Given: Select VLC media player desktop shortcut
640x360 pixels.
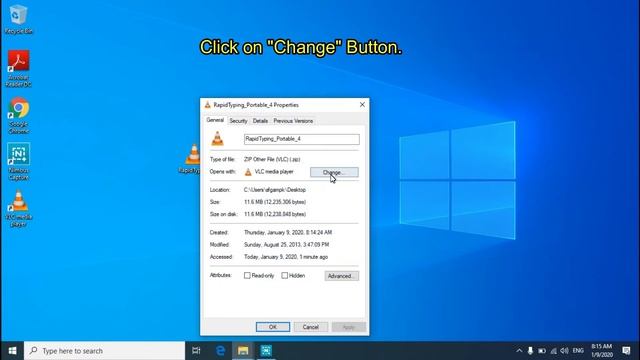Looking at the screenshot, I should coord(18,209).
